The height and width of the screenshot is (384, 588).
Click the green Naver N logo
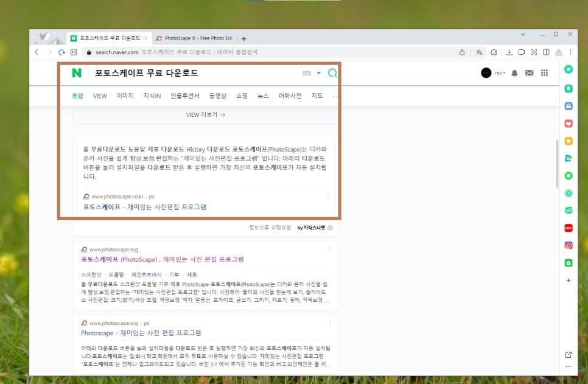pyautogui.click(x=77, y=73)
